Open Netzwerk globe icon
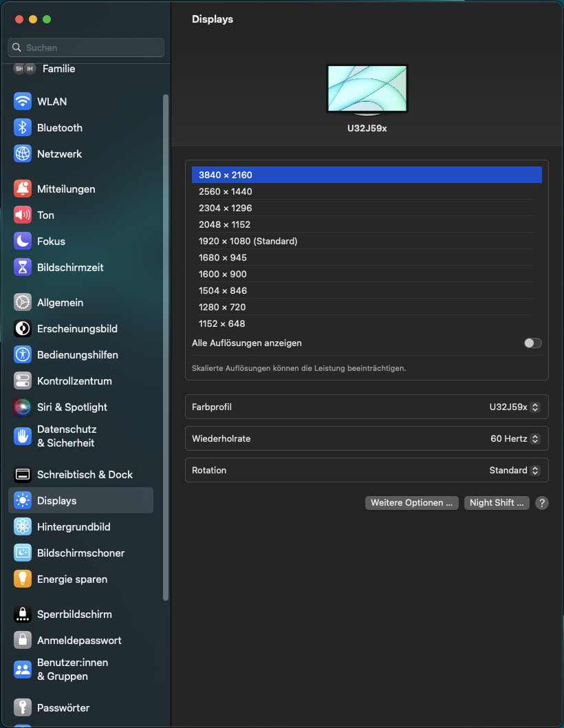564x728 pixels. 22,153
